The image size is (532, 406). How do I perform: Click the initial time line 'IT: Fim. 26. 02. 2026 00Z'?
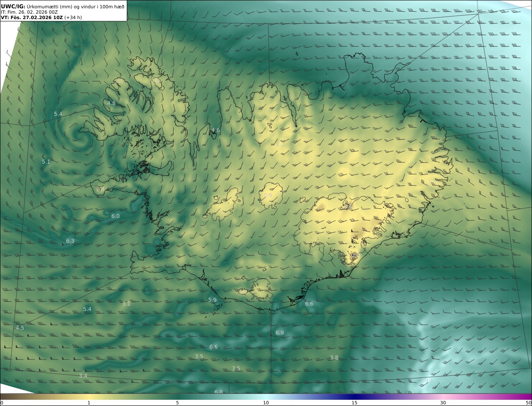[x=29, y=12]
